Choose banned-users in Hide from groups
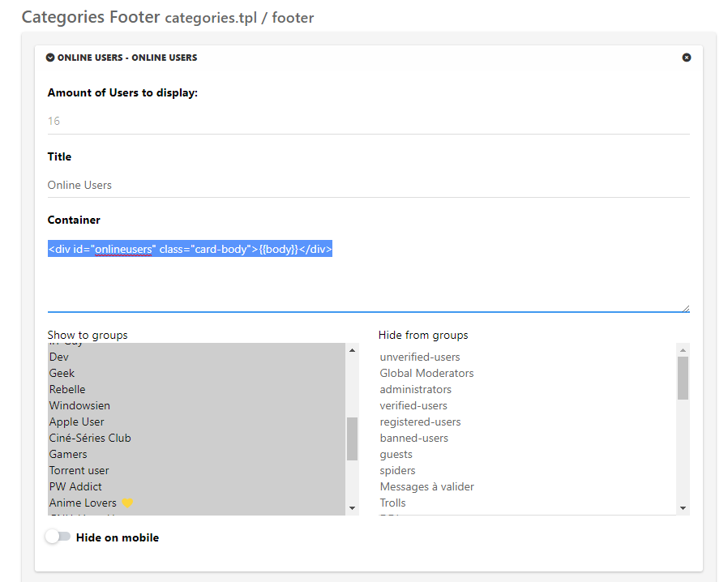Screen dimensions: 728x582 click(x=413, y=438)
